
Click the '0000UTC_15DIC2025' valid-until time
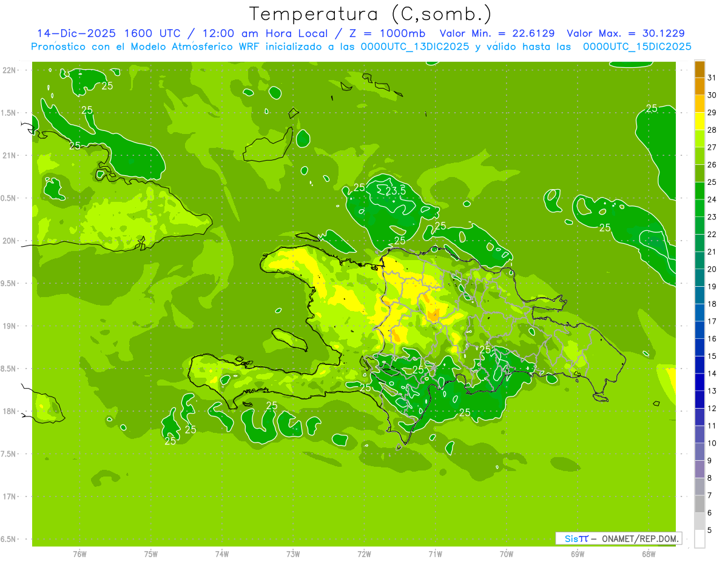pyautogui.click(x=637, y=47)
